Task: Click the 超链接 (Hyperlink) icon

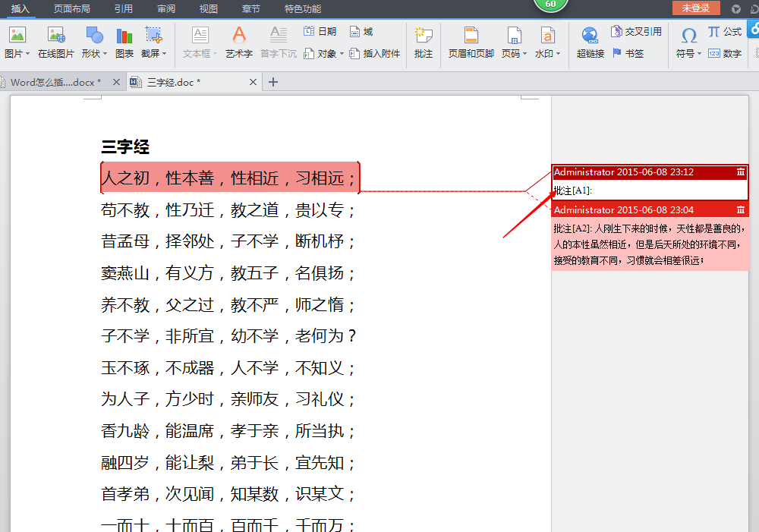Action: tap(590, 42)
